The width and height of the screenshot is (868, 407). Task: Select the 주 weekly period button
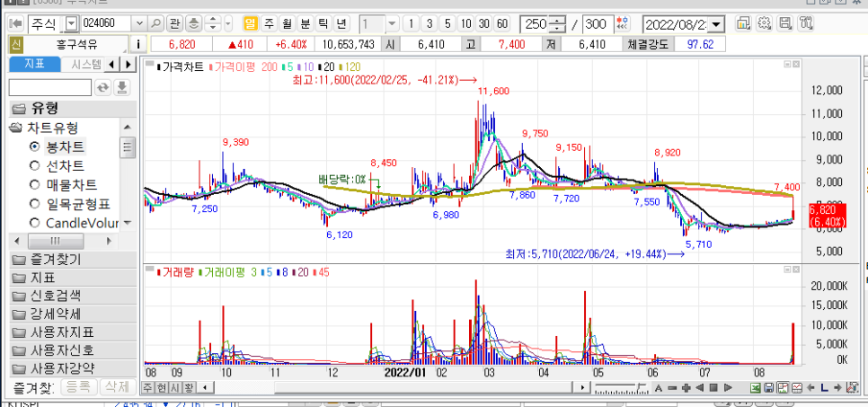coord(269,24)
